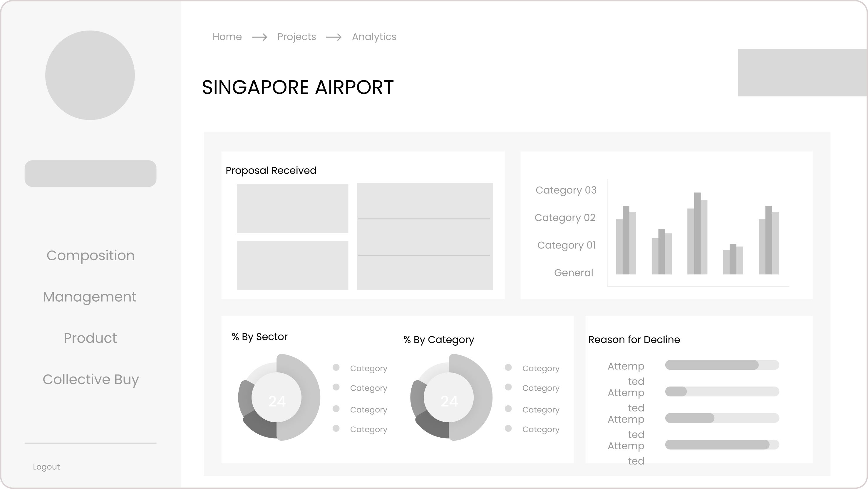Click the last legend dot under % By Category
Screen dimensions: 868x489
pyautogui.click(x=508, y=428)
